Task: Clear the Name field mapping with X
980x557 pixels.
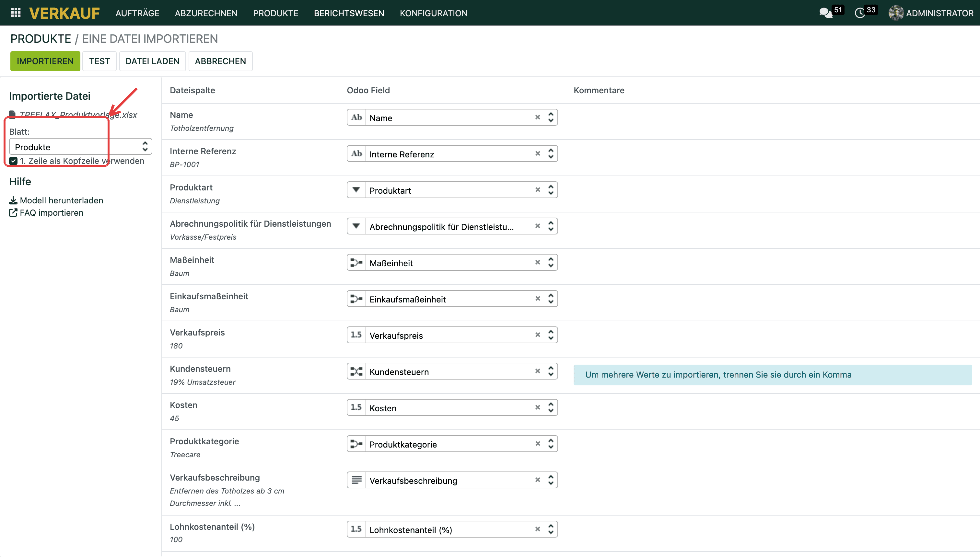Action: point(537,117)
